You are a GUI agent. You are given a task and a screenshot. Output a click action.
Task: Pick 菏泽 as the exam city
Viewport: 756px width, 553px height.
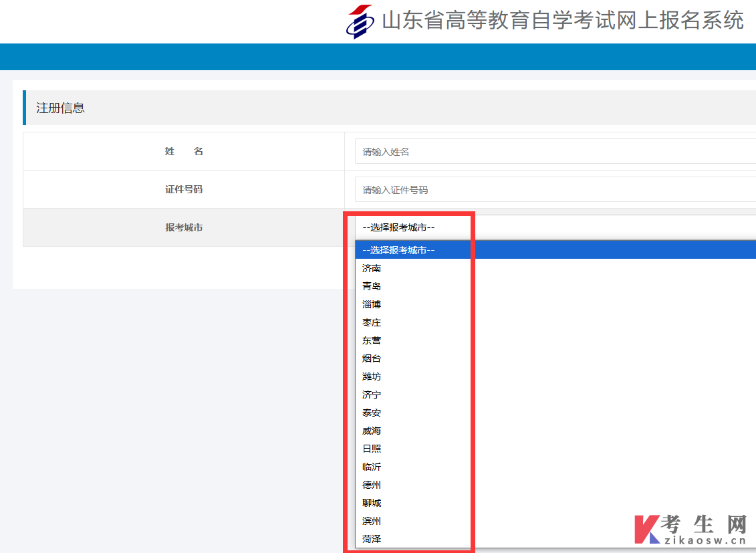[x=555, y=539]
